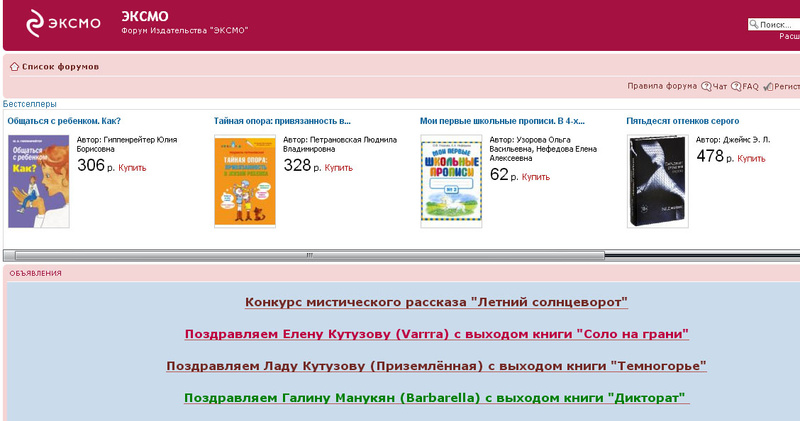Click the FAQ question-mark icon
800x421 pixels.
(736, 87)
